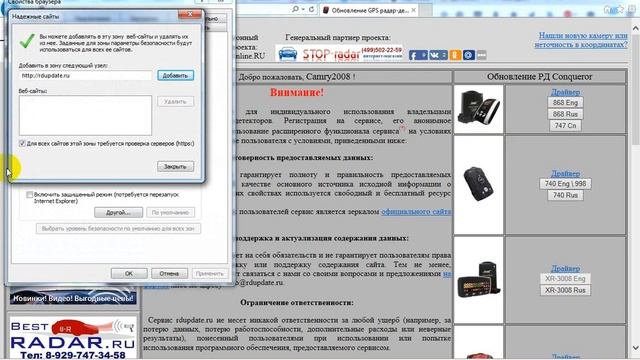Toggle the https server verification checkbox
640x360 pixels.
pos(22,144)
